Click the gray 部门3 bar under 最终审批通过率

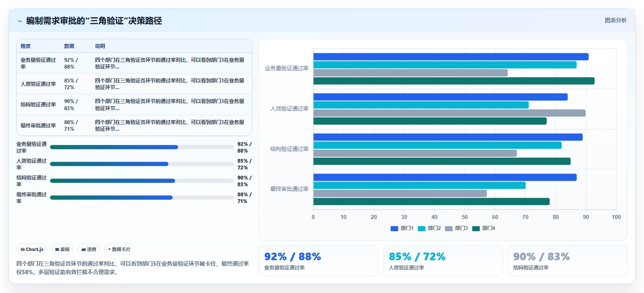400,193
